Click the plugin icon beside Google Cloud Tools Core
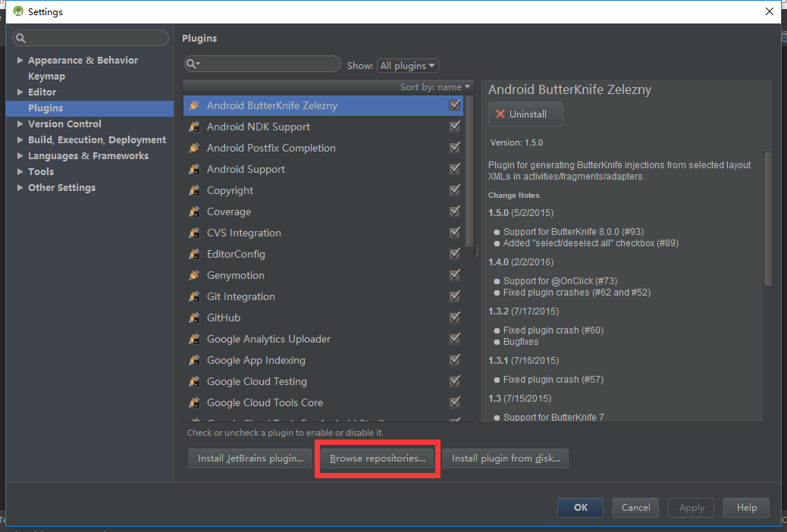The width and height of the screenshot is (787, 532). (194, 402)
